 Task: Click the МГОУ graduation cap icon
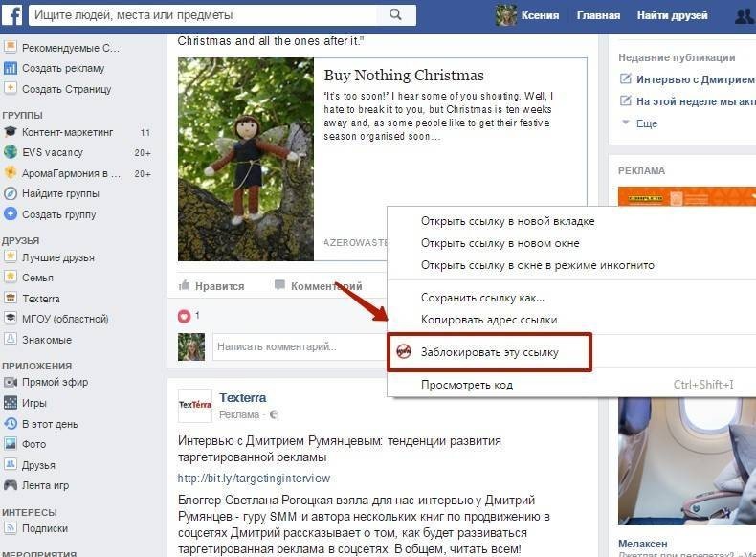11,319
